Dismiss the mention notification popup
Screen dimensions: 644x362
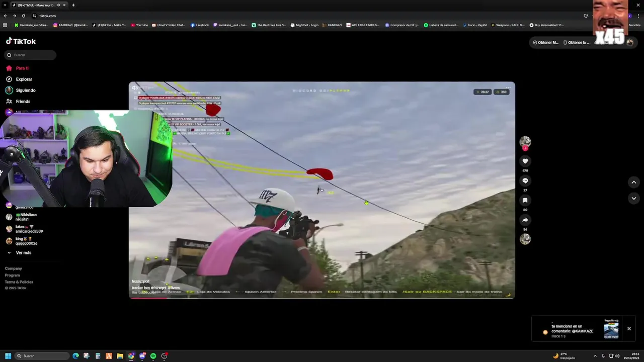[629, 328]
